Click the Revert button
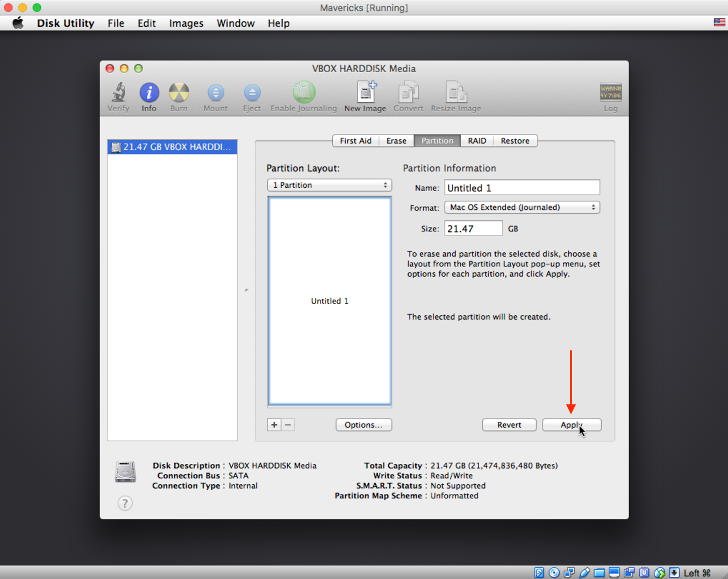Image resolution: width=728 pixels, height=579 pixels. 509,425
